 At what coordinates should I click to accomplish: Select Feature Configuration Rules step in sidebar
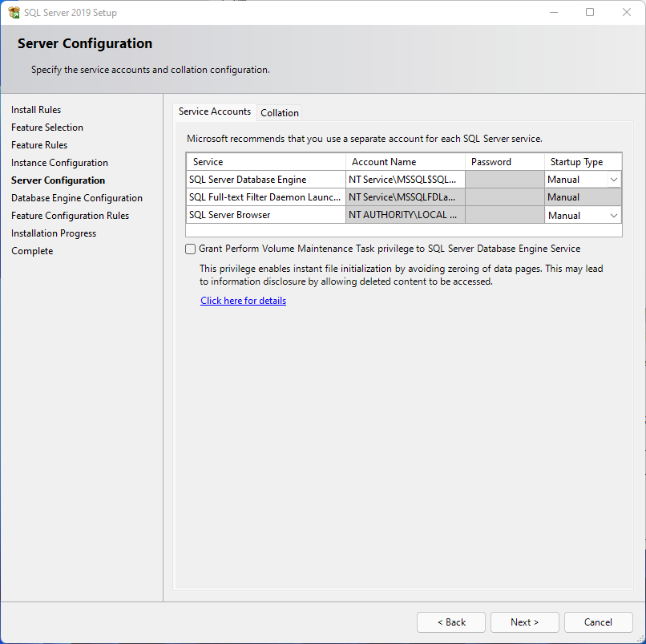pos(70,216)
